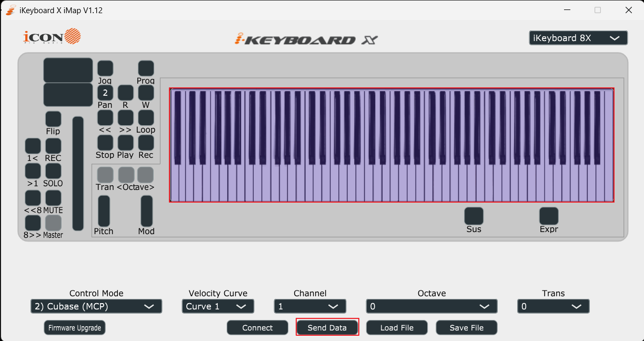
Task: Select the 8>> bank pad
Action: pos(33,223)
